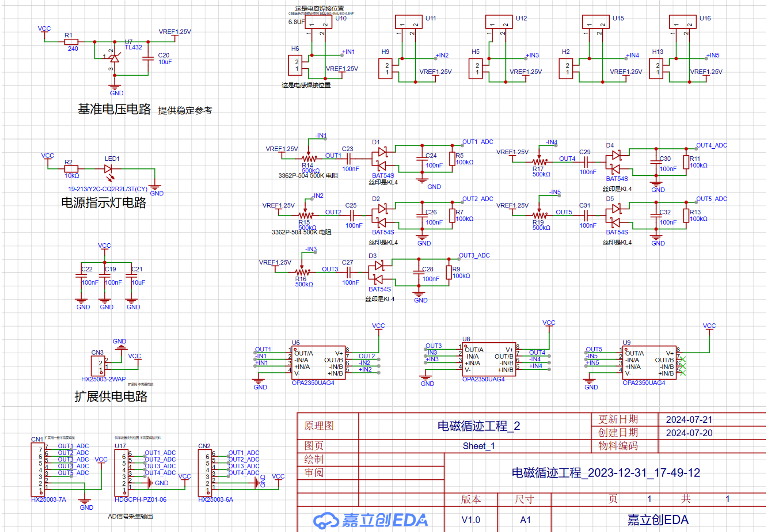This screenshot has width=769, height=532.
Task: Click the U10 6.8UF capacitor footprint
Action: pyautogui.click(x=319, y=22)
